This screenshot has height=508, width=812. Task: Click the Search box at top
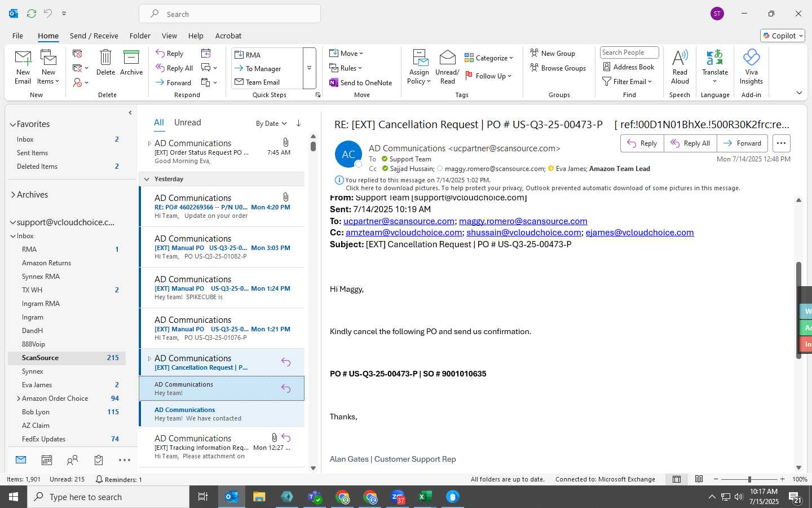(230, 14)
